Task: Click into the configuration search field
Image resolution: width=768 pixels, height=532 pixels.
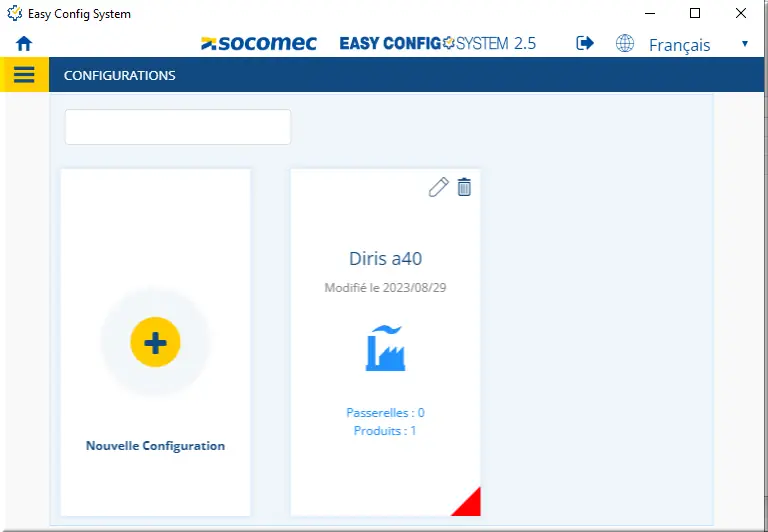Action: pyautogui.click(x=178, y=127)
